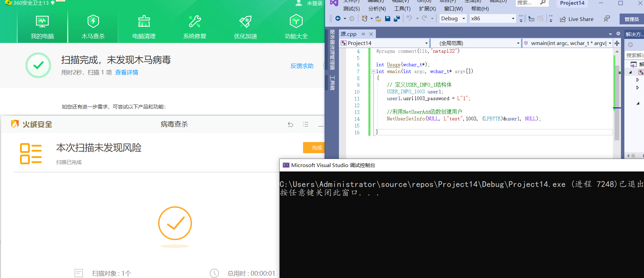
Task: Open the 服务器资源管理器 side tab
Action: [x=332, y=50]
